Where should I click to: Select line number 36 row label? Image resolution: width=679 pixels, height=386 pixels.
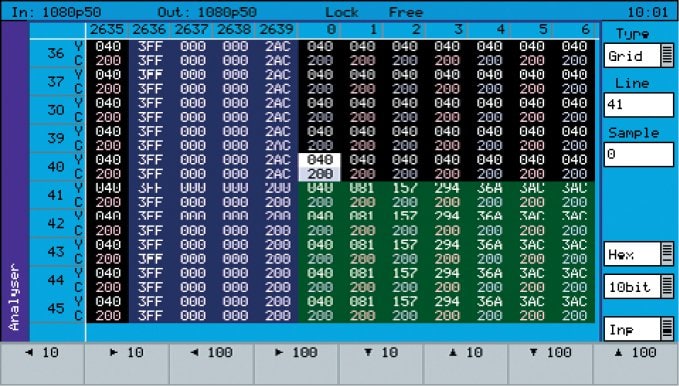point(56,53)
